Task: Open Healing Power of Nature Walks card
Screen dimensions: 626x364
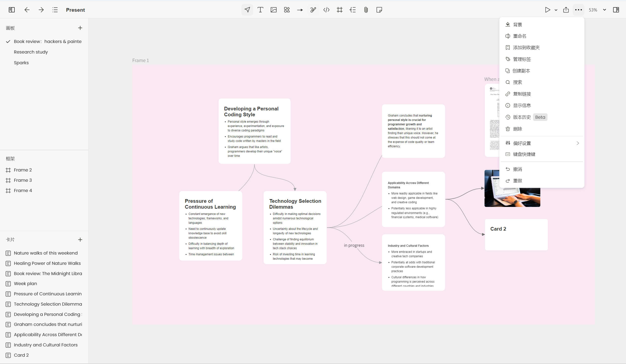Action: pos(44,263)
